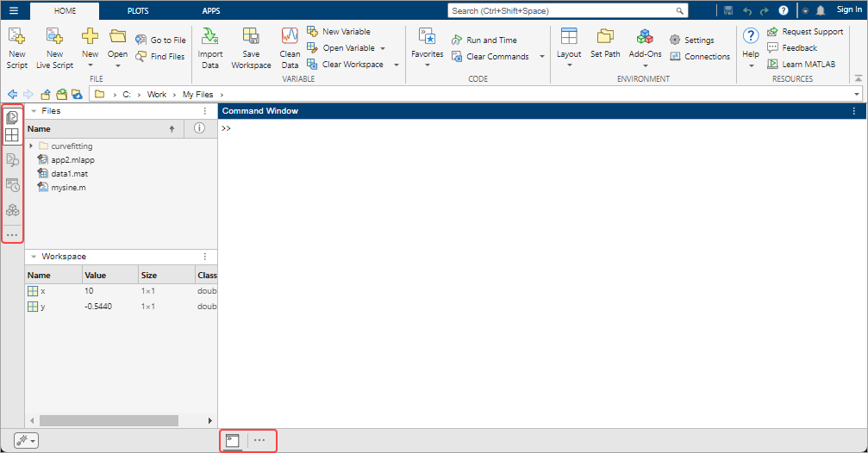Collapse the Workspace panel
The width and height of the screenshot is (868, 453).
click(34, 257)
